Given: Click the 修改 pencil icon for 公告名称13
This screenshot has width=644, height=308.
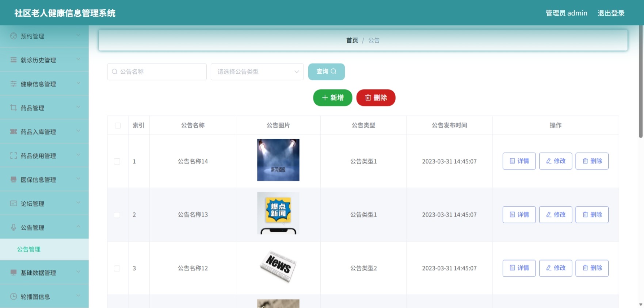Looking at the screenshot, I should 549,215.
